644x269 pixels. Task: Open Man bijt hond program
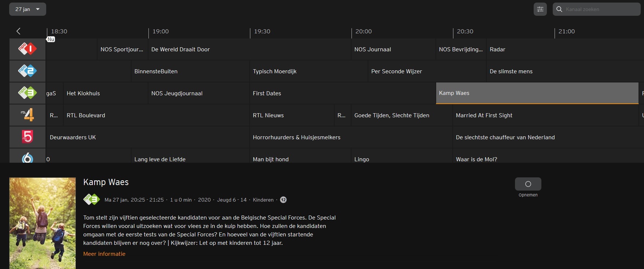(300, 156)
